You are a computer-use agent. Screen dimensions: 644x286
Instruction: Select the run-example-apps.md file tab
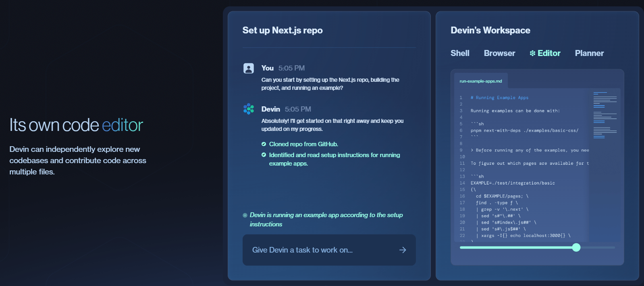tap(481, 81)
